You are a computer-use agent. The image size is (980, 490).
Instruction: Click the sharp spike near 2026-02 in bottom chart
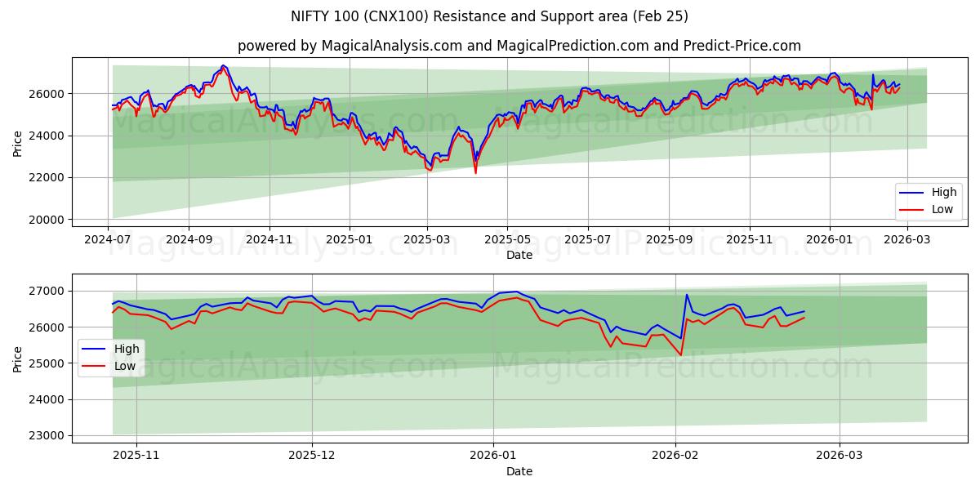pyautogui.click(x=687, y=295)
